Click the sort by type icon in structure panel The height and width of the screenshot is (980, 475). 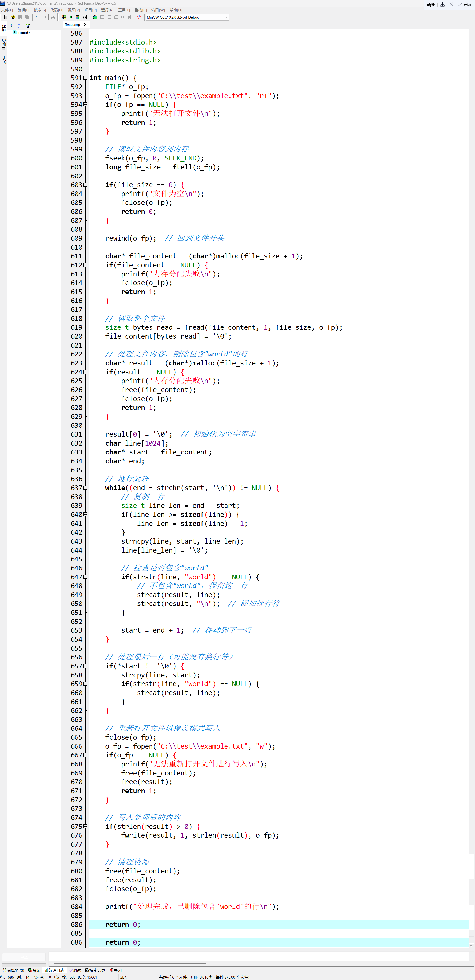click(11, 26)
